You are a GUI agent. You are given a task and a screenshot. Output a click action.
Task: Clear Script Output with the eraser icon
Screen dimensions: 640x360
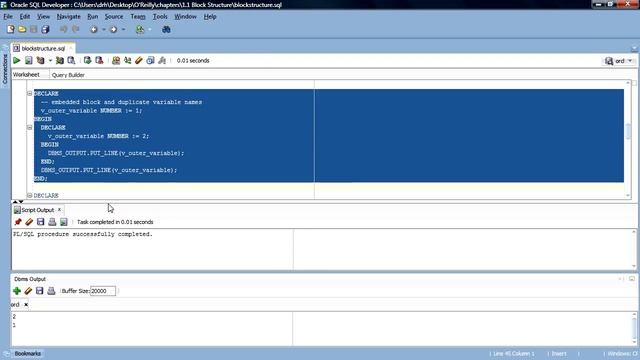click(29, 222)
